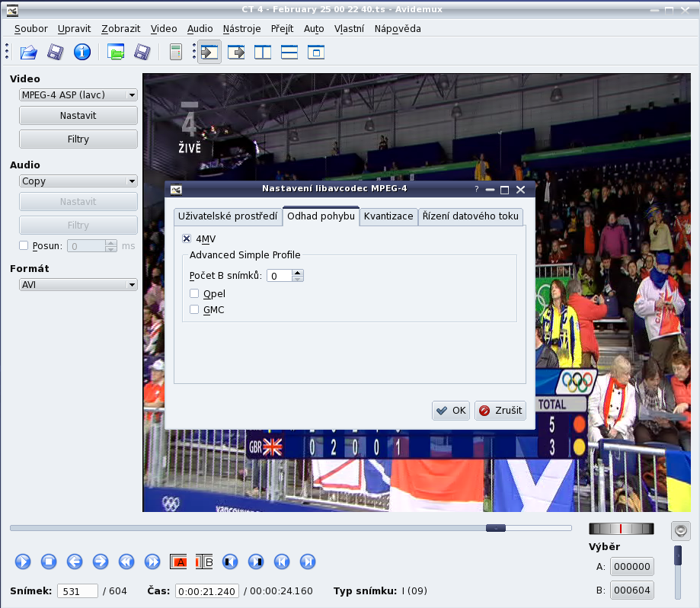
Task: Click the open video file icon
Action: click(28, 53)
